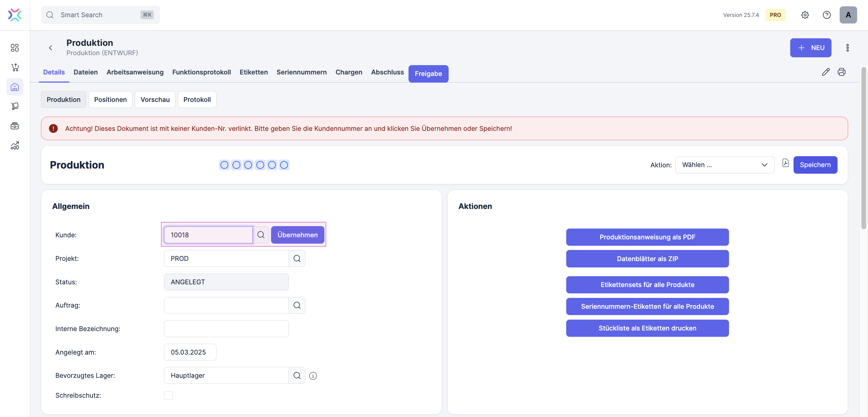The image size is (868, 417).
Task: Click the analytics chart icon in the sidebar
Action: tap(15, 146)
